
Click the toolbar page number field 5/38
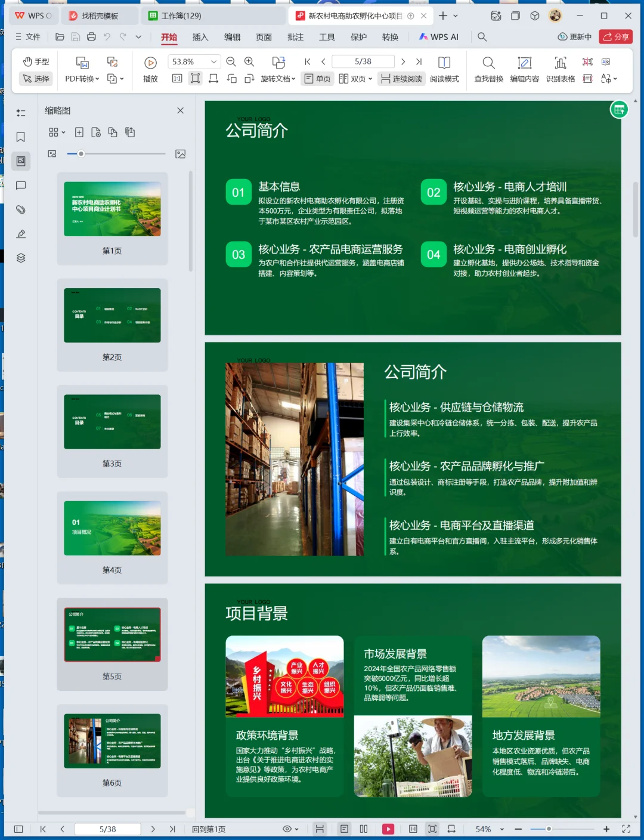pyautogui.click(x=363, y=61)
